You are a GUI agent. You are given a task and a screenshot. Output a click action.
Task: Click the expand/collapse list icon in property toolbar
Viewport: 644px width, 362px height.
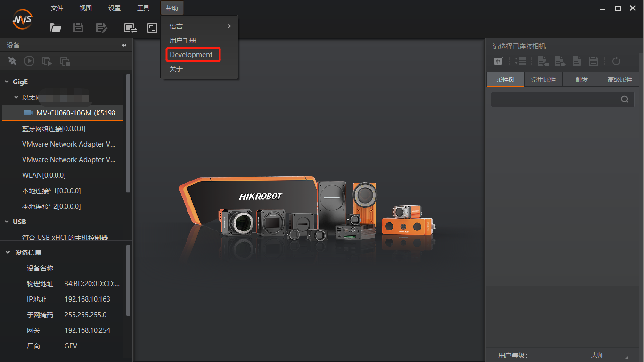point(521,61)
